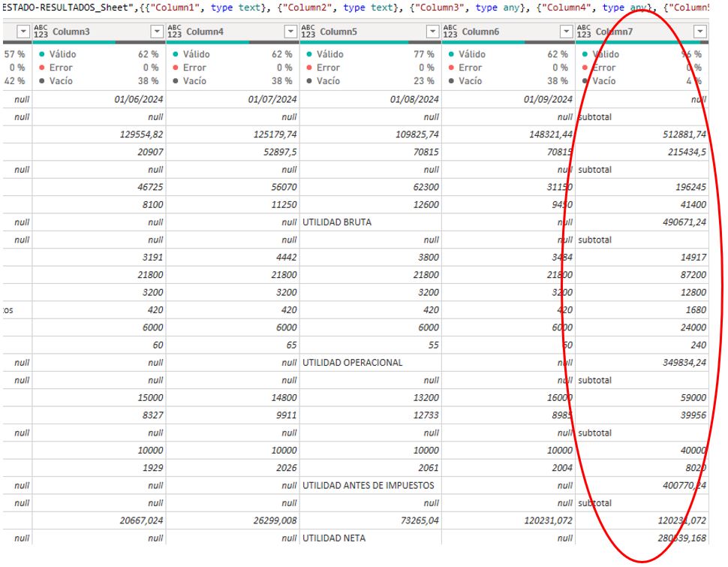Open the filter dropdown on Column5
Viewport: 728px width, 567px height.
pos(432,32)
